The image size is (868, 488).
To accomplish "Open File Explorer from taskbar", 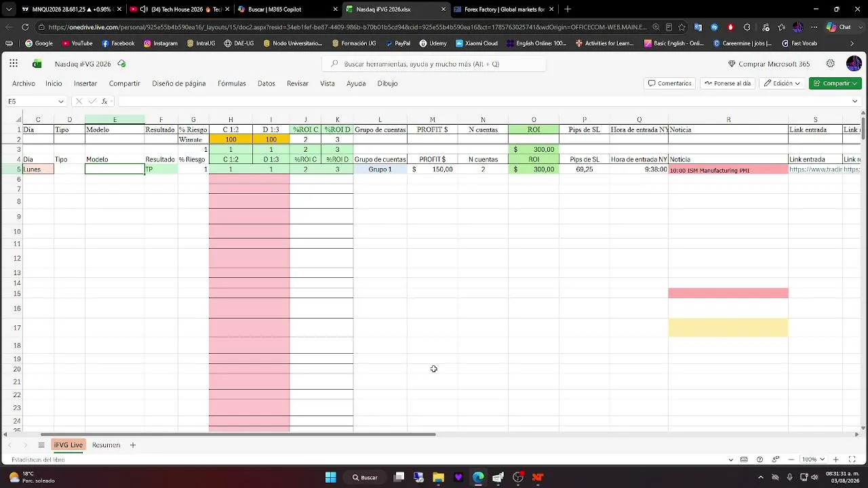I will coord(439,477).
